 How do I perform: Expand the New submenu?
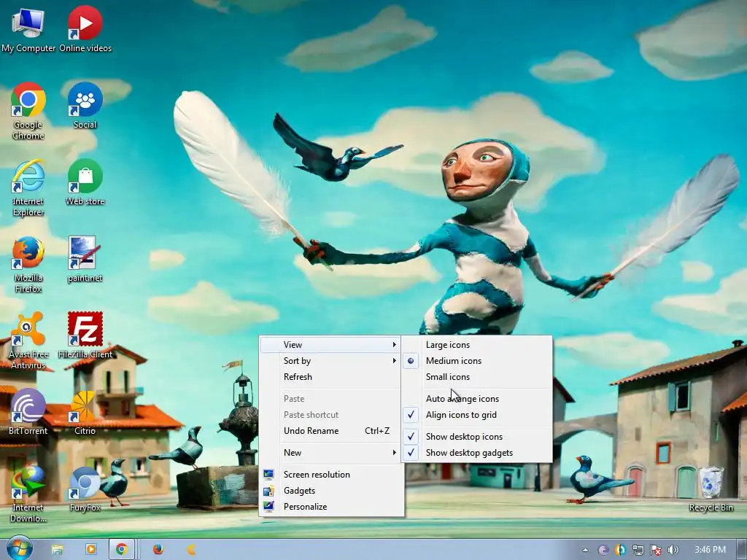(x=330, y=453)
